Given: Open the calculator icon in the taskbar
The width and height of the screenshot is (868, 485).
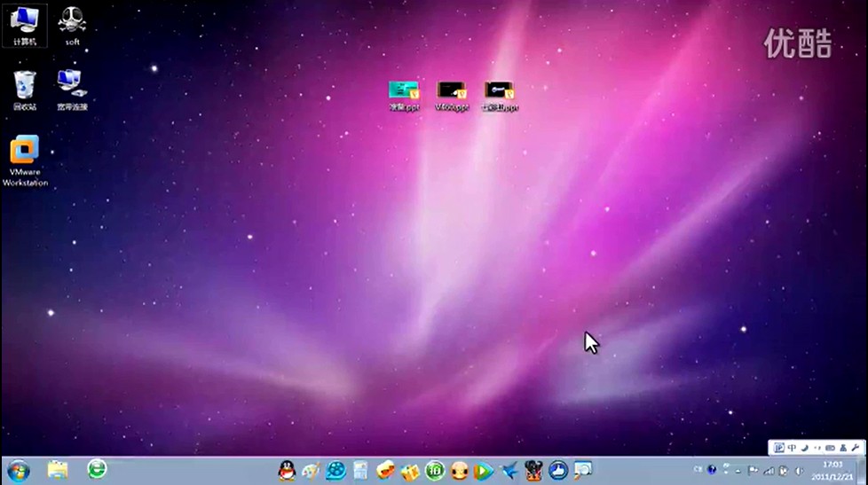Looking at the screenshot, I should [360, 471].
